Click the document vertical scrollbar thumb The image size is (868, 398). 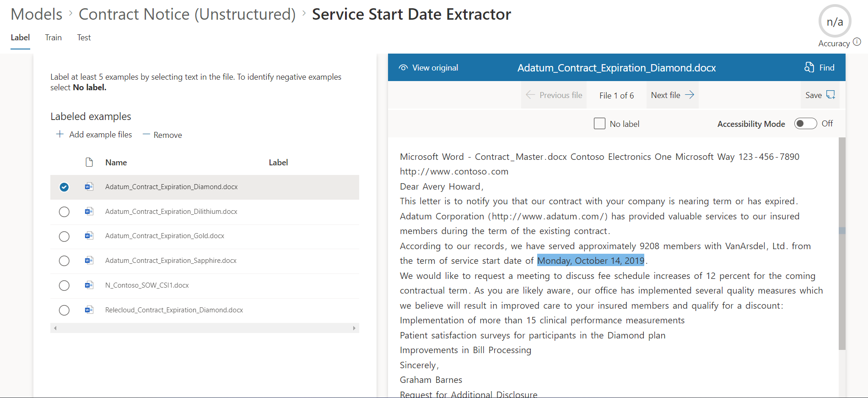coord(842,243)
